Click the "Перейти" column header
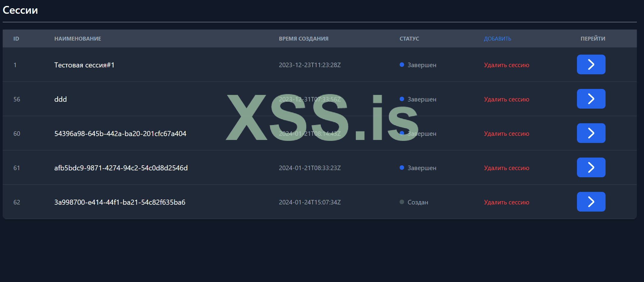 point(593,38)
